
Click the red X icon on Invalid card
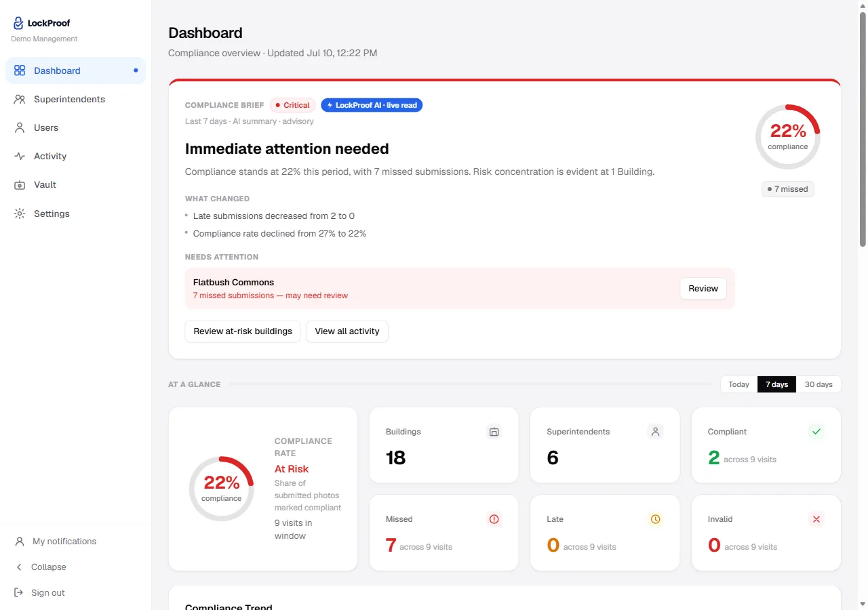(x=816, y=519)
